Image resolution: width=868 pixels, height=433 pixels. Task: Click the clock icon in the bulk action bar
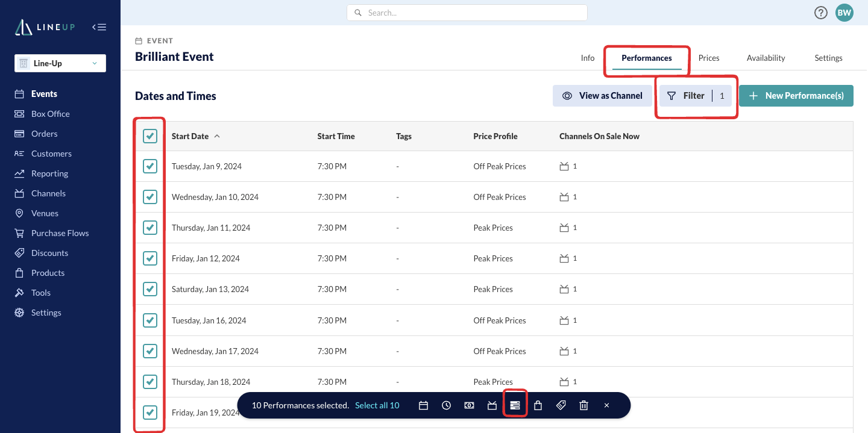(446, 405)
